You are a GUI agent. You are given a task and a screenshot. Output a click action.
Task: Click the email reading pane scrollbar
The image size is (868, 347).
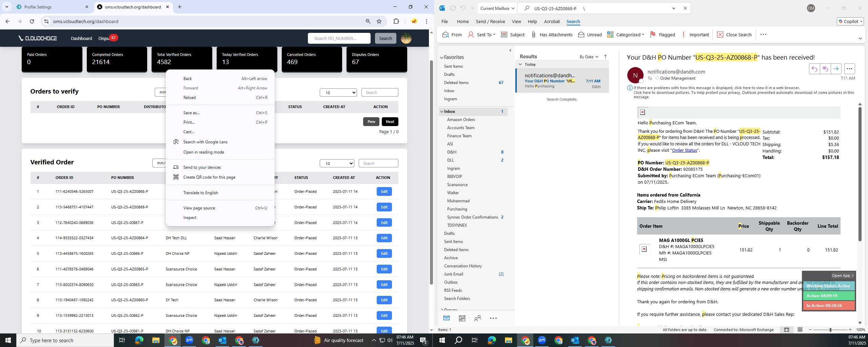tap(860, 175)
